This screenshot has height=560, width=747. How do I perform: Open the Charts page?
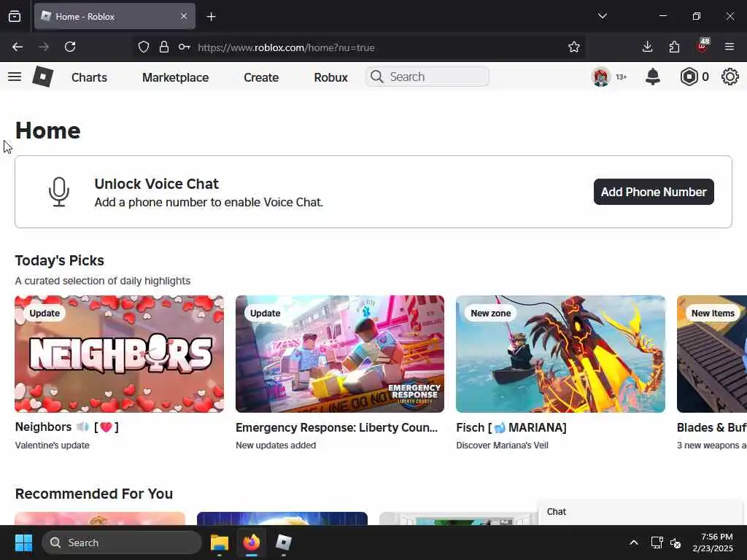tap(89, 77)
